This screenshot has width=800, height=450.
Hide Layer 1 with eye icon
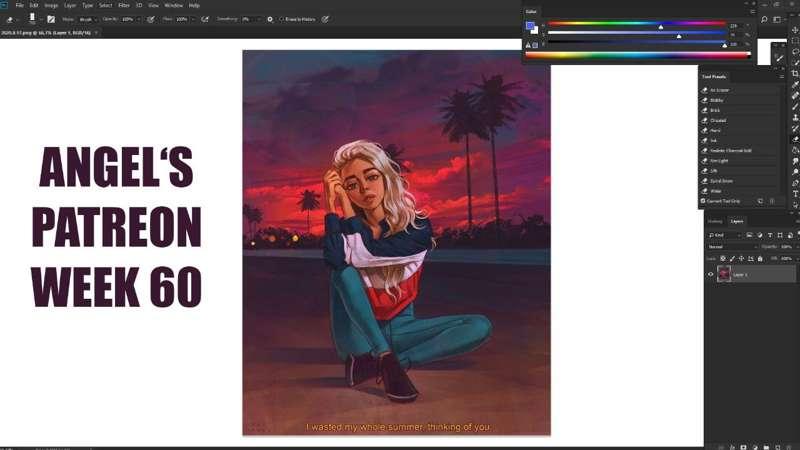click(x=710, y=274)
